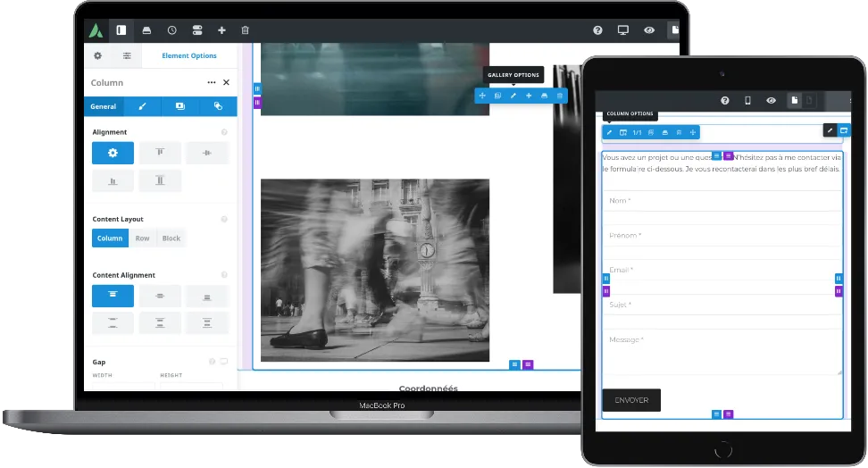868x468 pixels.
Task: Click the Nom field on tablet form
Action: (x=722, y=200)
